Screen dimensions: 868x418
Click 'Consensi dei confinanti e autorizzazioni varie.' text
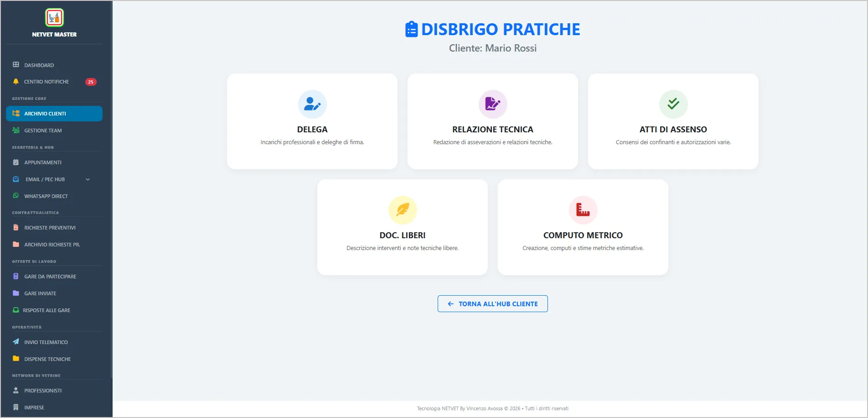673,142
